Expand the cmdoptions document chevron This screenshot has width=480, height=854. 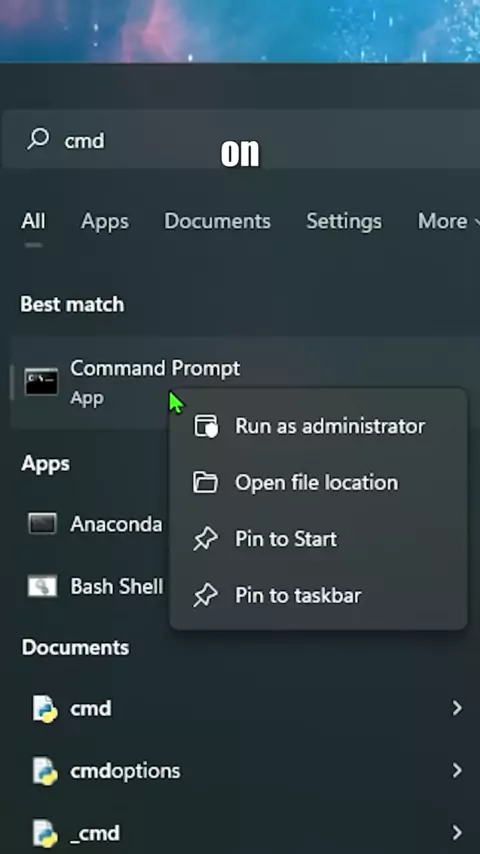pos(457,770)
